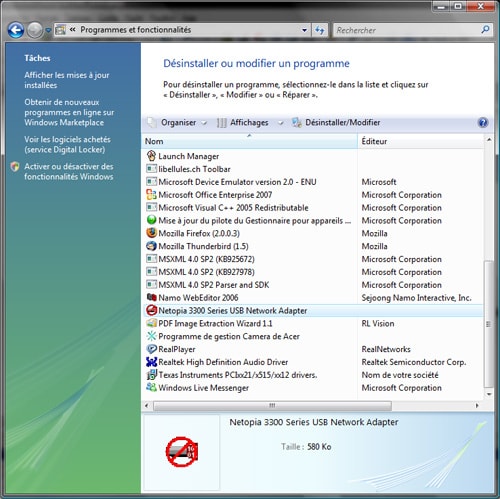Select the PDF Image Extraction Wizard icon
This screenshot has height=499, width=500.
[151, 323]
